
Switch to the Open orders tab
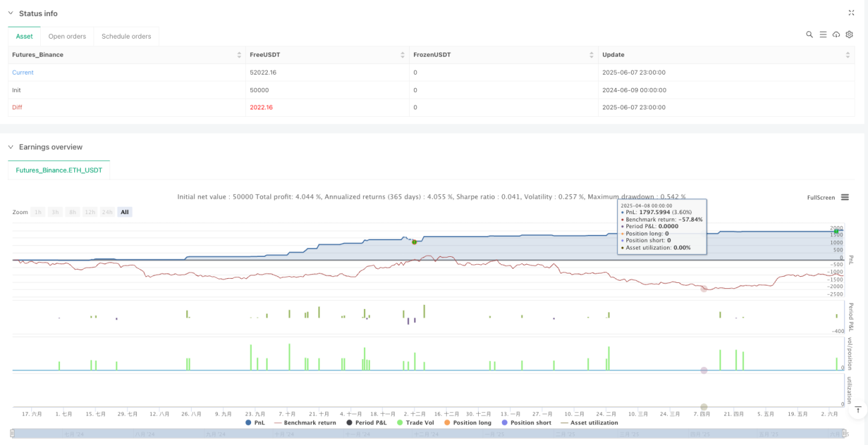pyautogui.click(x=67, y=36)
